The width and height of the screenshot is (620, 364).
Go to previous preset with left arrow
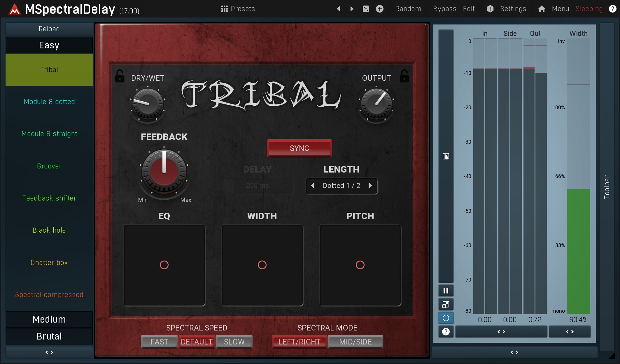tap(338, 9)
